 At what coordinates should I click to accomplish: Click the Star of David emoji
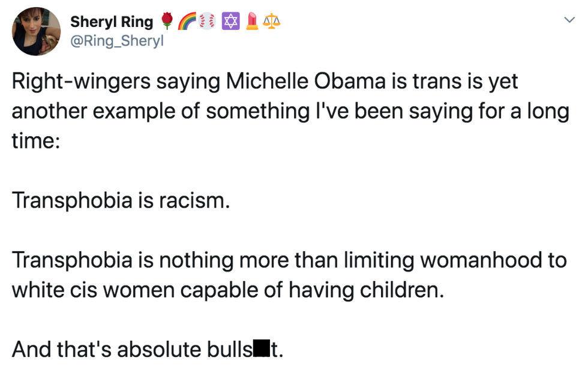230,22
